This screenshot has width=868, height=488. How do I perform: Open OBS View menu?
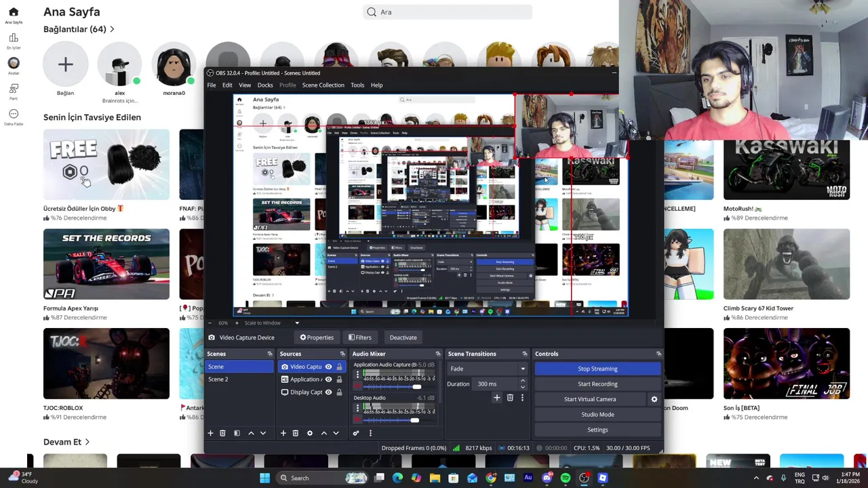coord(245,85)
